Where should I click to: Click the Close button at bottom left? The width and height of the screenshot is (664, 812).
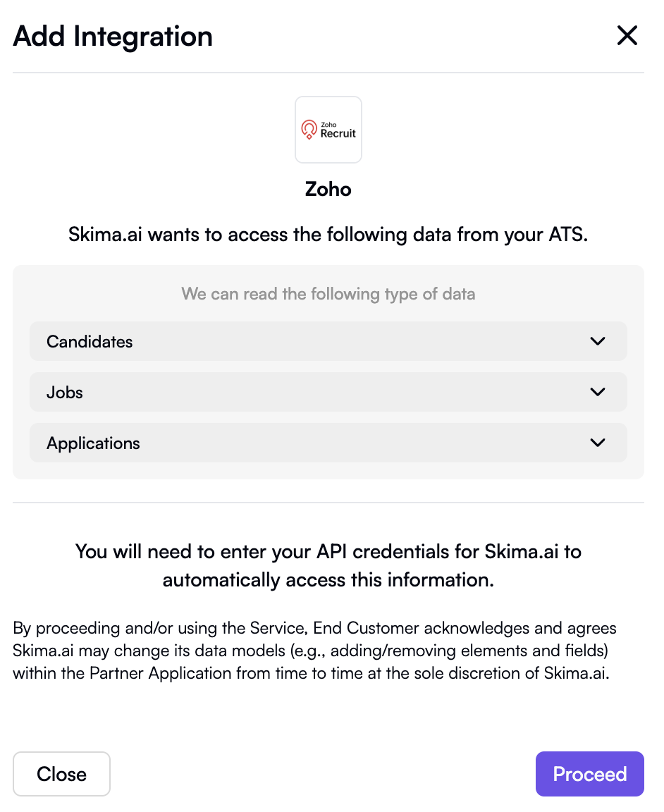click(x=61, y=773)
